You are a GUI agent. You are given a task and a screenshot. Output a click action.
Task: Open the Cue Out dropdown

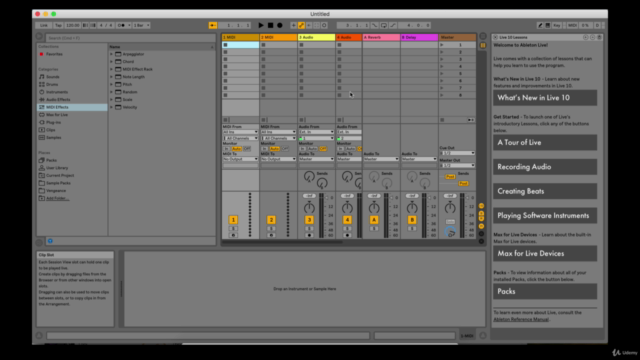[457, 153]
